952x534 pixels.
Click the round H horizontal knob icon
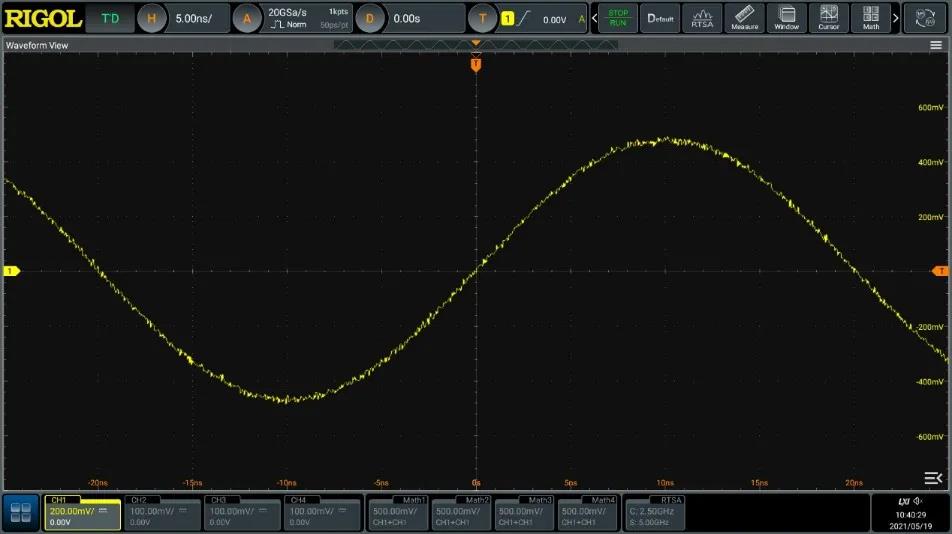(x=151, y=18)
